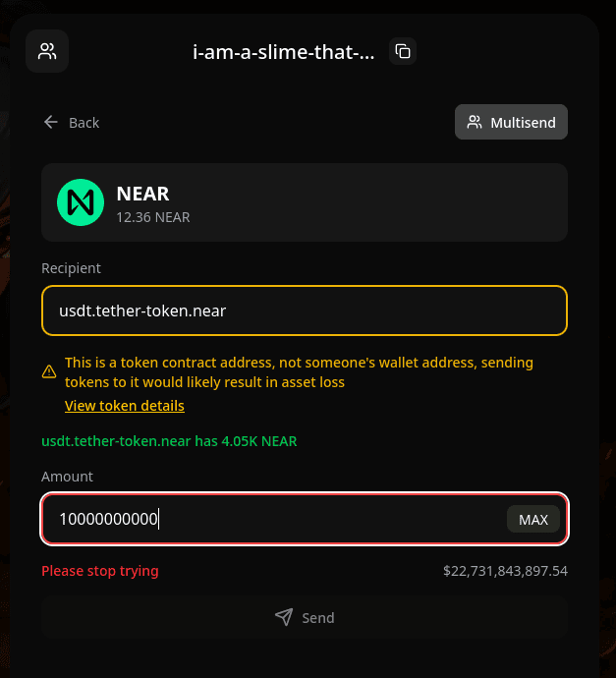Viewport: 616px width, 678px height.
Task: Click the account name i-am-a-slime-that-...
Action: pos(284,52)
